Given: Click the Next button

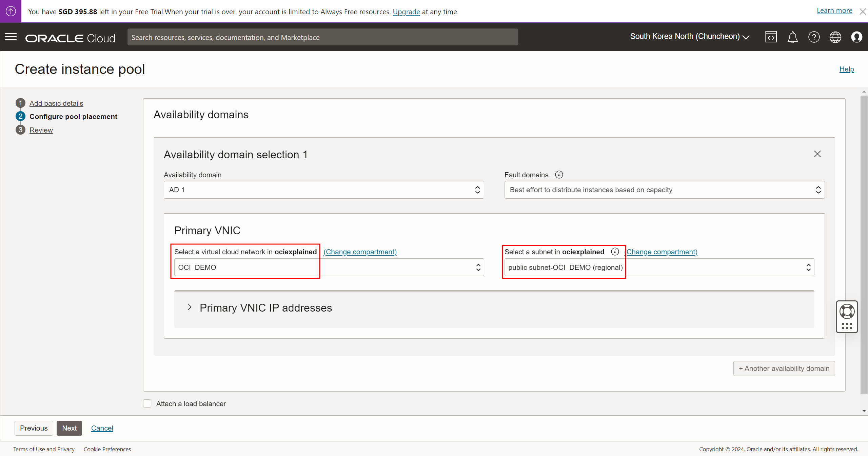Looking at the screenshot, I should coord(69,428).
